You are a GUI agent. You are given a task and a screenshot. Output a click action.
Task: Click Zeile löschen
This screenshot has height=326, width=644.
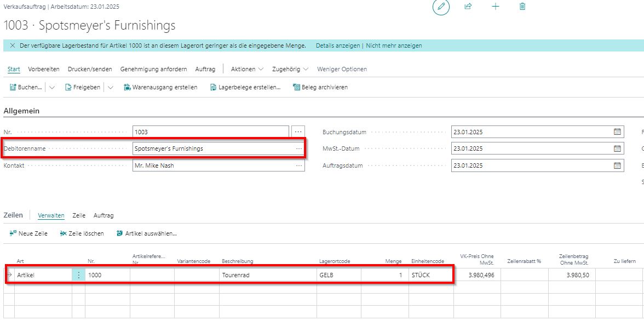coord(82,233)
